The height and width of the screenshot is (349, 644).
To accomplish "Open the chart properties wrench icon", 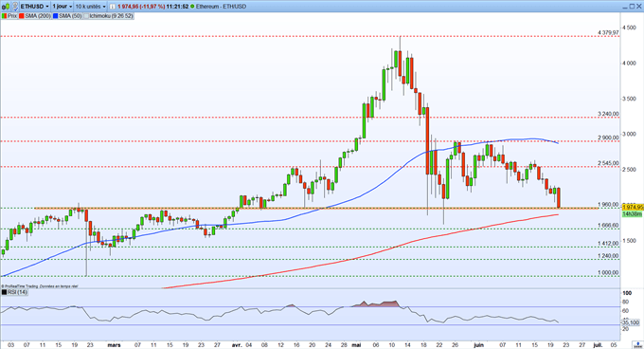I will tap(15, 7).
